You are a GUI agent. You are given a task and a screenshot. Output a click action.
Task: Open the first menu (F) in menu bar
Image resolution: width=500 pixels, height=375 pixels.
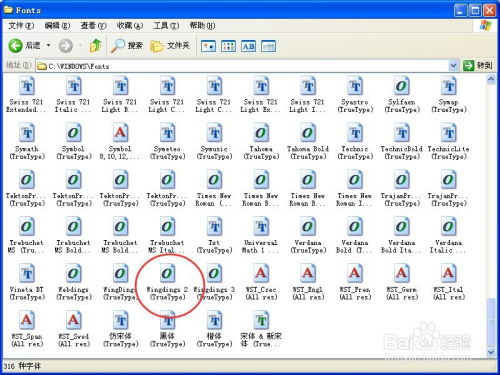(x=21, y=26)
